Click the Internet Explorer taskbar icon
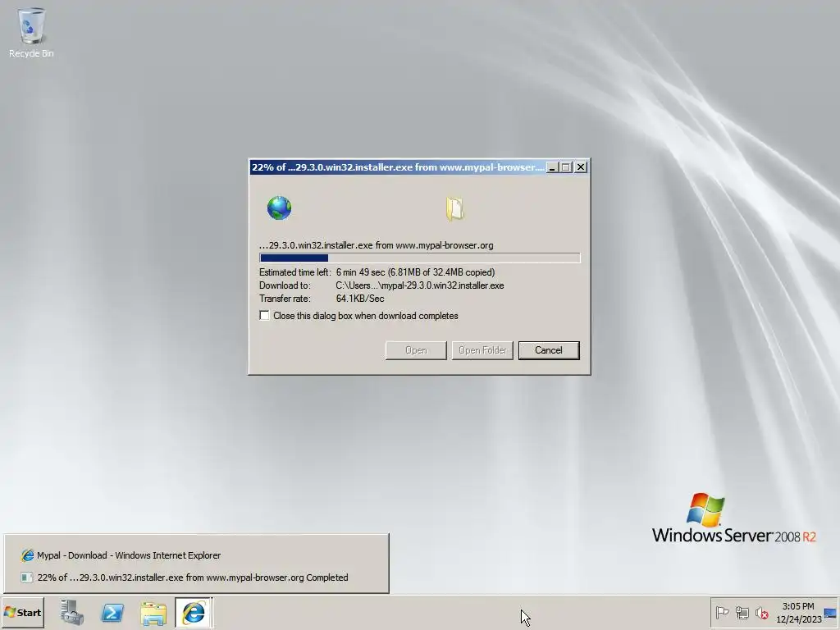Image resolution: width=840 pixels, height=630 pixels. coord(194,612)
